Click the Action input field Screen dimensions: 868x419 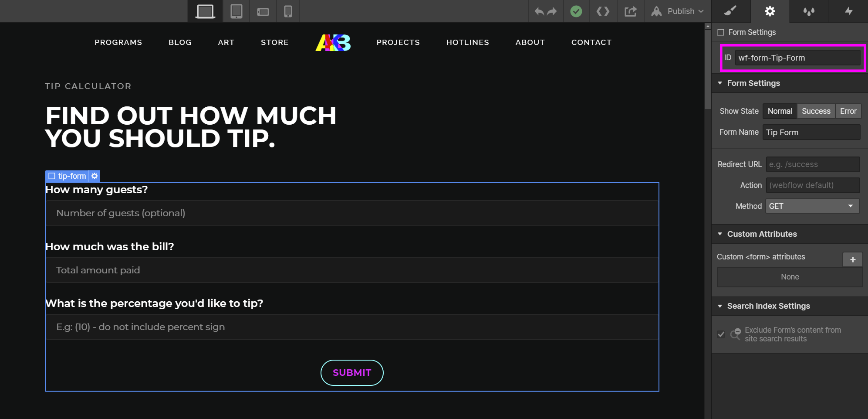[x=813, y=185]
